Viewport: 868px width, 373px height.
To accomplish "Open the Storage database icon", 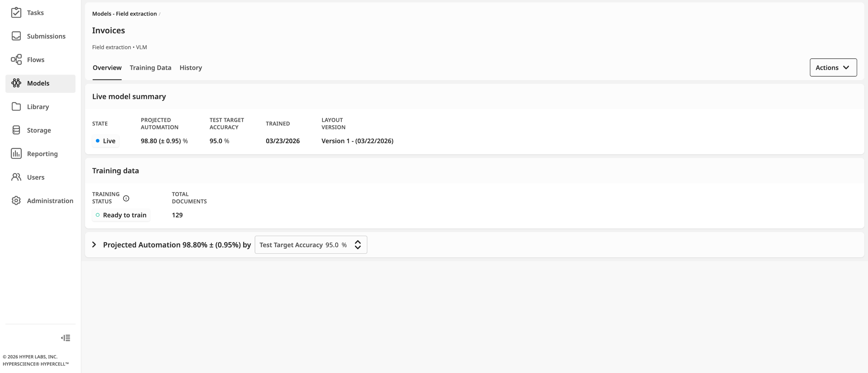I will [16, 130].
